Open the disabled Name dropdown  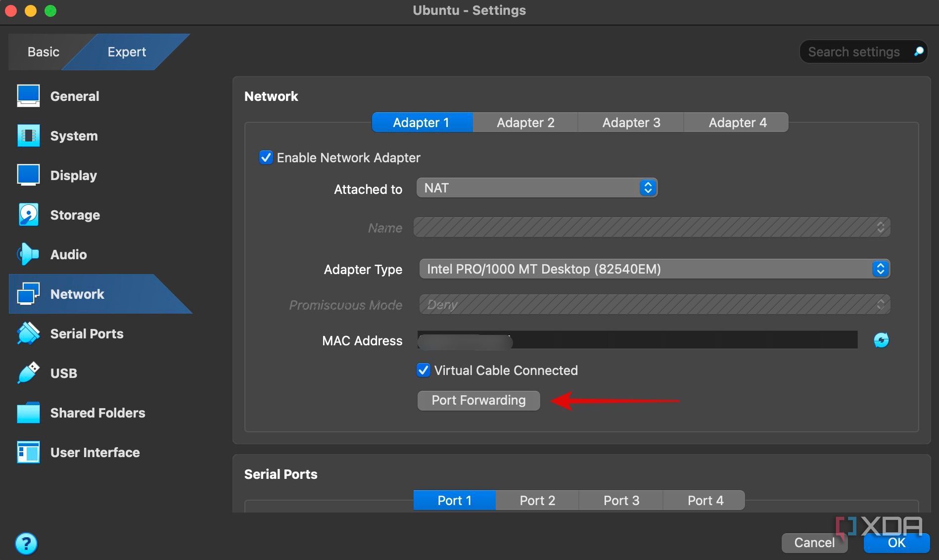click(652, 228)
